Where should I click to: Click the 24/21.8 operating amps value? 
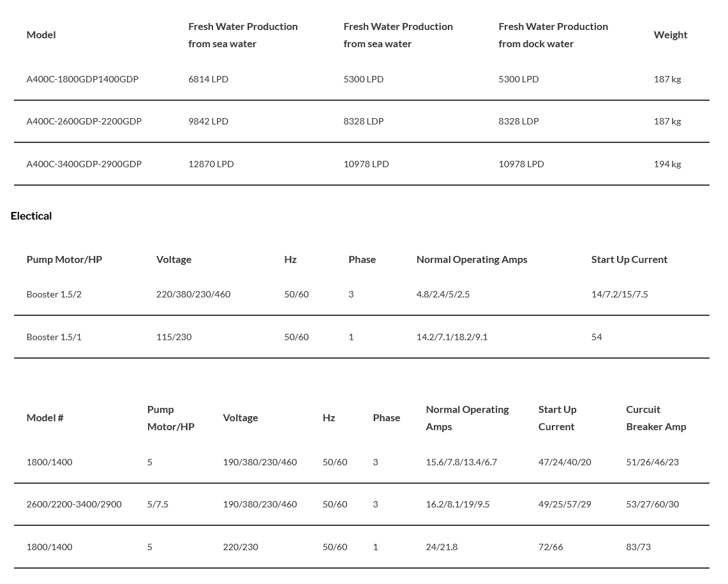pyautogui.click(x=442, y=547)
